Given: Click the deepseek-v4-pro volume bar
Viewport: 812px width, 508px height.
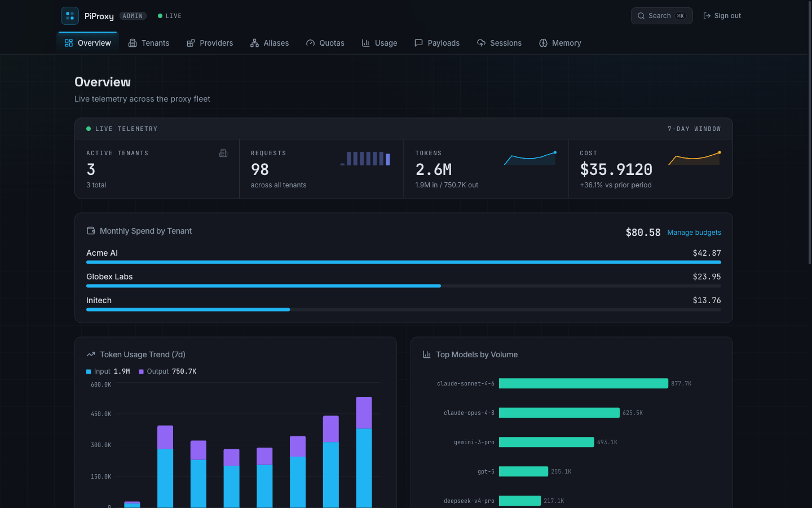Looking at the screenshot, I should (x=520, y=501).
